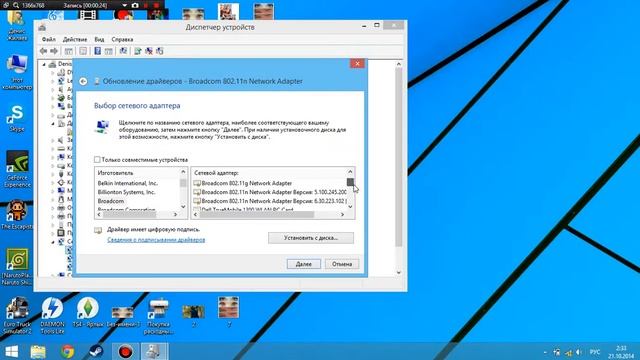The height and width of the screenshot is (360, 640).
Task: Open the Действие menu
Action: click(x=75, y=40)
